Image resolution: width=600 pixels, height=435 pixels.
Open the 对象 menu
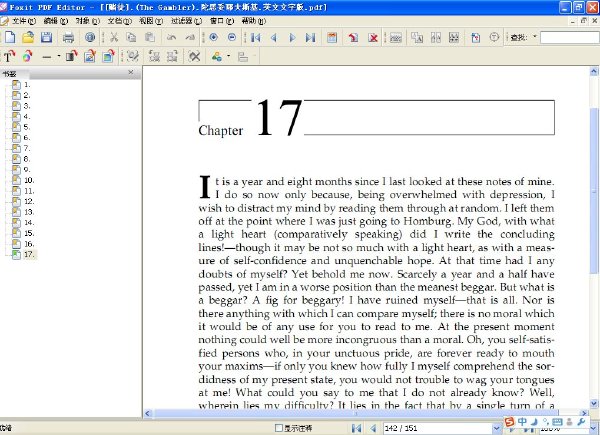click(88, 21)
